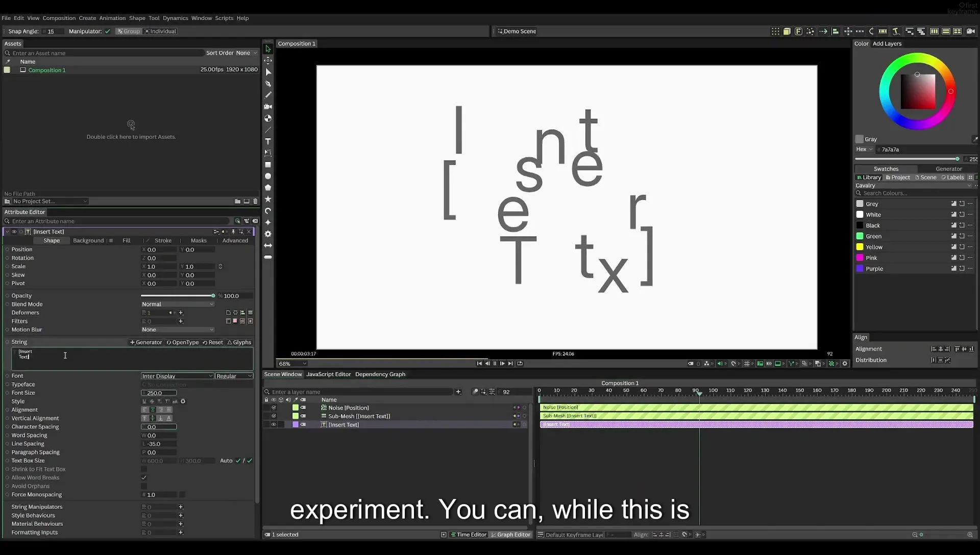Open the Regular font style dropdown
This screenshot has height=555, width=980.
click(x=234, y=376)
